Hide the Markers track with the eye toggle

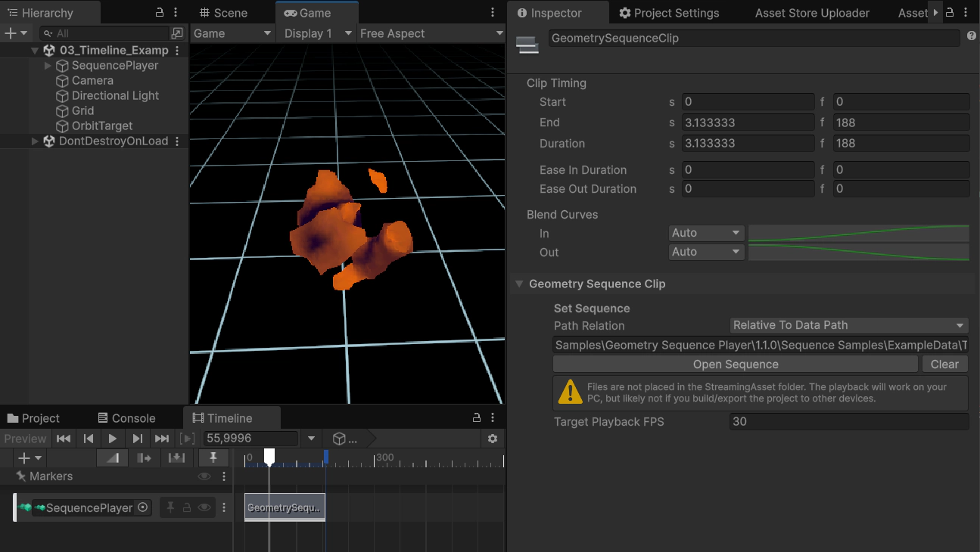[x=204, y=476]
